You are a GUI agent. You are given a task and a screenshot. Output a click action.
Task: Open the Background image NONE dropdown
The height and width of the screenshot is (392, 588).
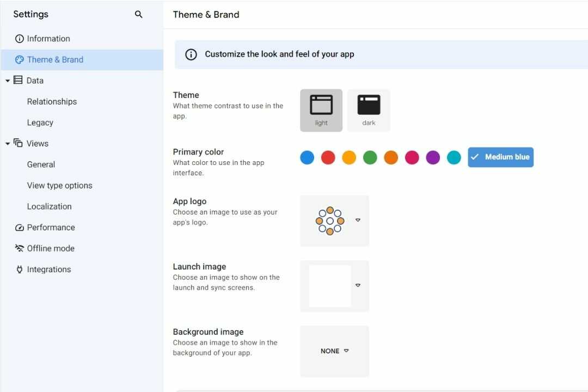tap(334, 351)
